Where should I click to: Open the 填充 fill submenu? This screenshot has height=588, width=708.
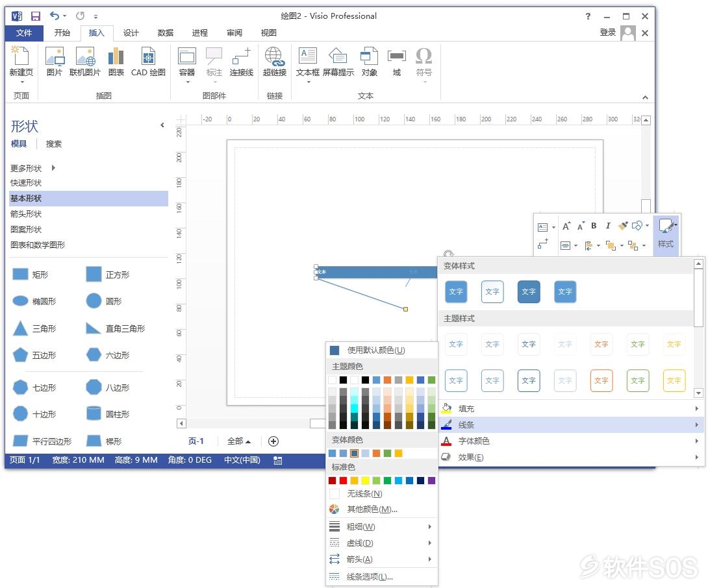point(571,408)
